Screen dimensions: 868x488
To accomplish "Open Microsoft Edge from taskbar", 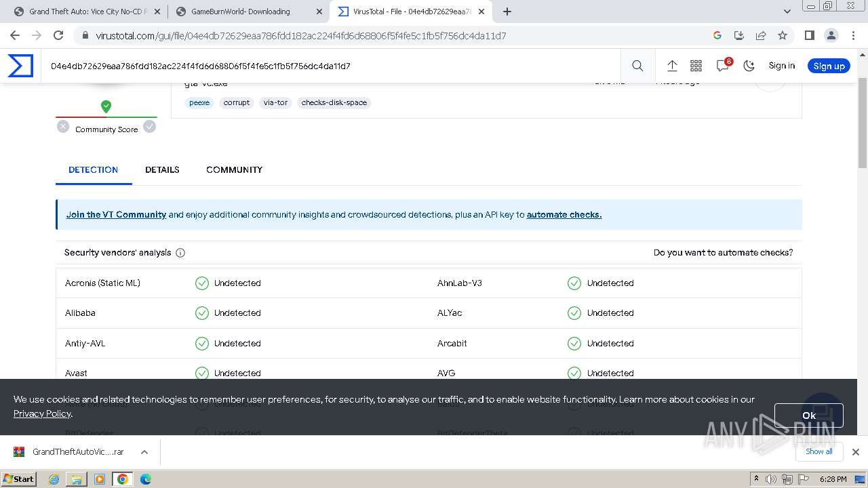I will (145, 479).
